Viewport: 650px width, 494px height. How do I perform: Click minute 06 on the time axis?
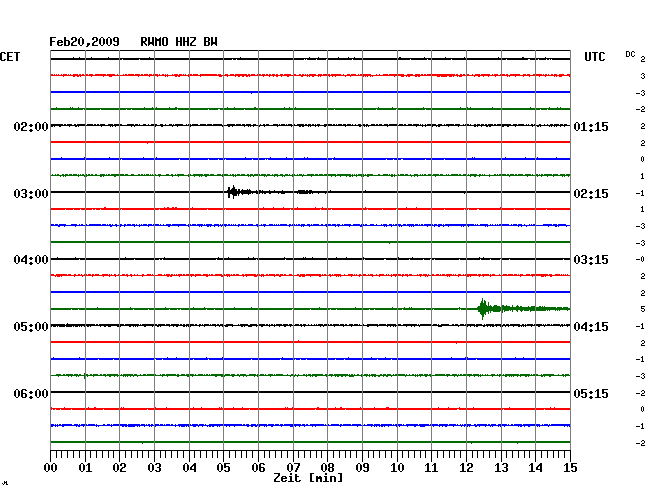[x=258, y=467]
